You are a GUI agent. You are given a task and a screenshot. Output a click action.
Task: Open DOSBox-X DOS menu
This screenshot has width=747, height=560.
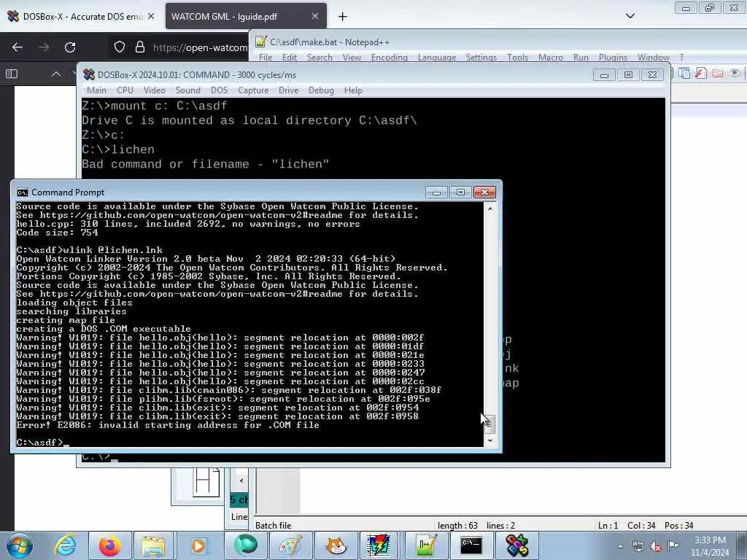click(219, 90)
